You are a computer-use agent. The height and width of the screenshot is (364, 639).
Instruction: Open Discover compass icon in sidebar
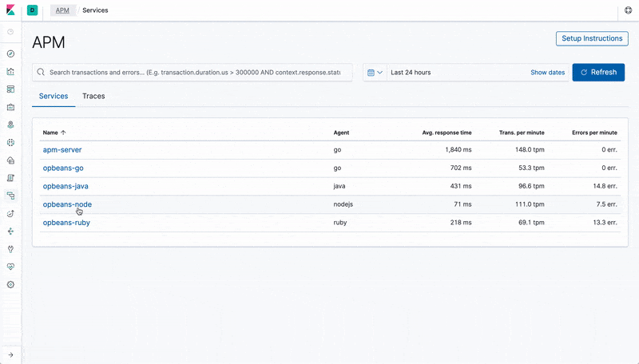[10, 53]
